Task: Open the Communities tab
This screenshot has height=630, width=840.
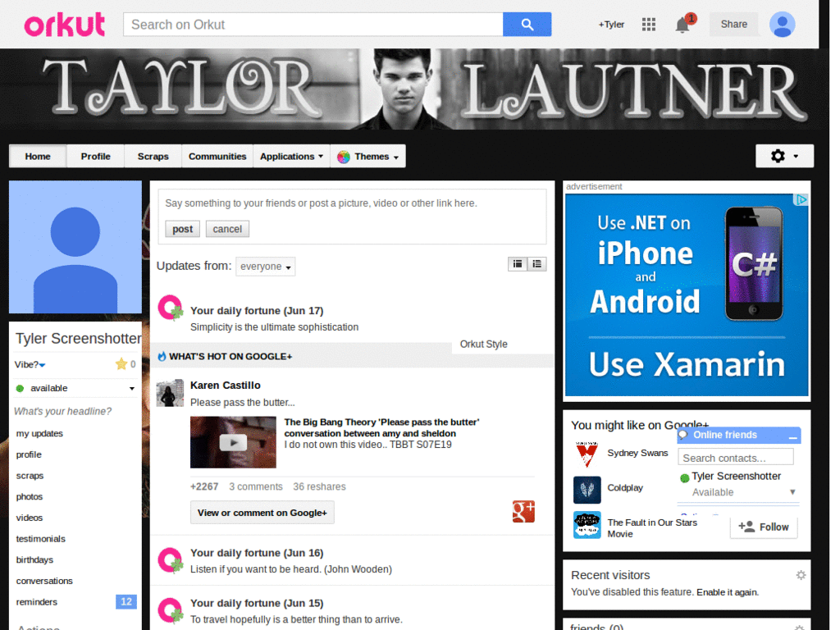Action: point(217,157)
